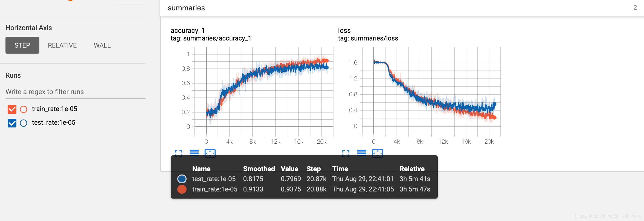Image resolution: width=644 pixels, height=221 pixels.
Task: Switch horizontal axis to WALL
Action: (102, 45)
